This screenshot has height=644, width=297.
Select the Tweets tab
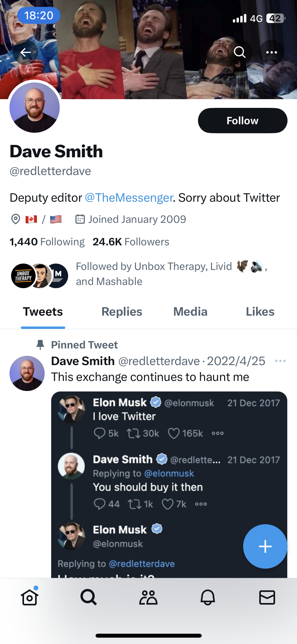point(43,312)
